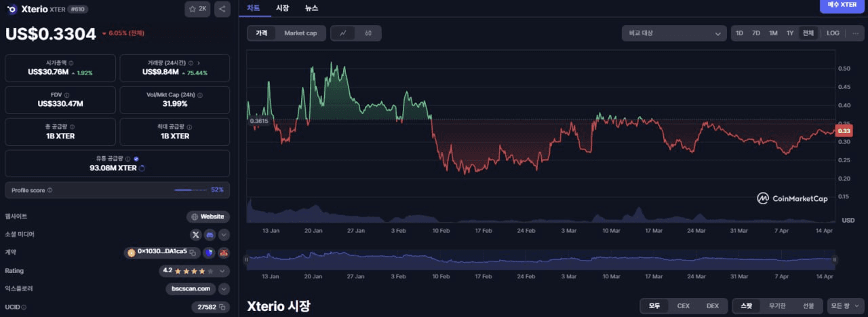868x317 pixels.
Task: Click the Xterio token logo icon
Action: pyautogui.click(x=12, y=10)
